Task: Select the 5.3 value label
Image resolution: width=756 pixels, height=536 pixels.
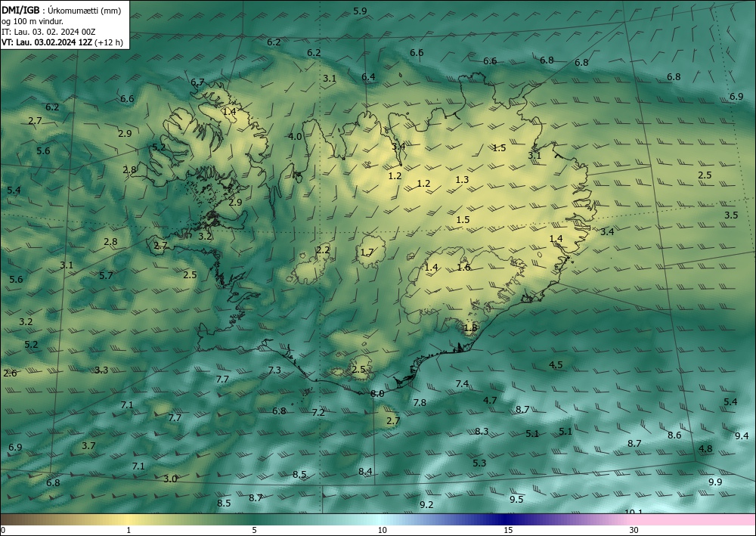Action: coord(479,463)
